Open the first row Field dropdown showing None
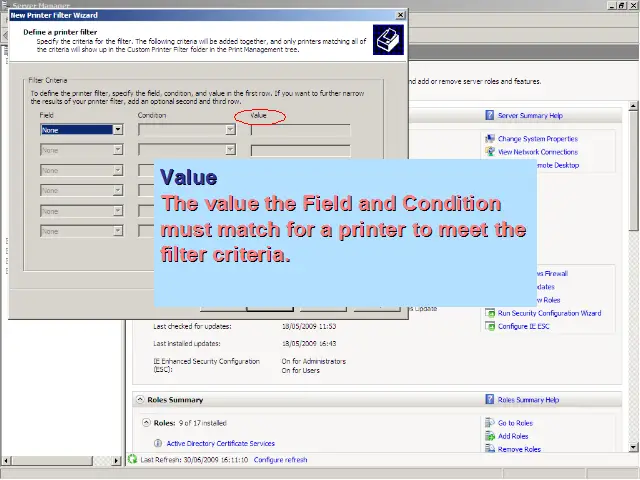The width and height of the screenshot is (640, 480). tap(82, 130)
